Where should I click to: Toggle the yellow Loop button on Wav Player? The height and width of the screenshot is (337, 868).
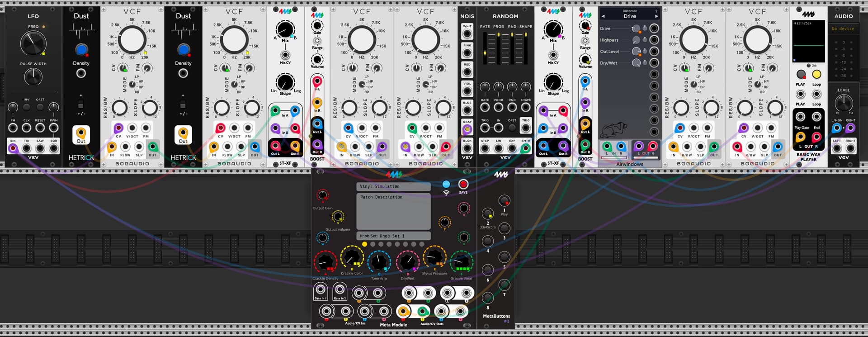coord(816,74)
